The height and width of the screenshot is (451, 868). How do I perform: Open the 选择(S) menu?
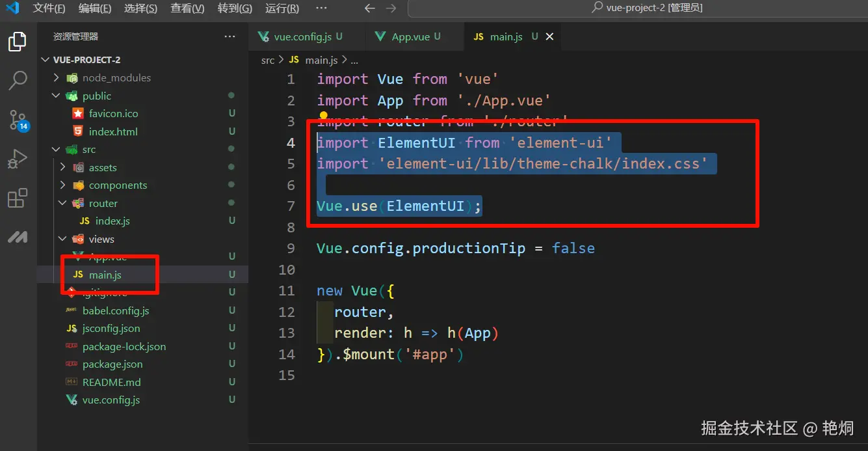(140, 8)
